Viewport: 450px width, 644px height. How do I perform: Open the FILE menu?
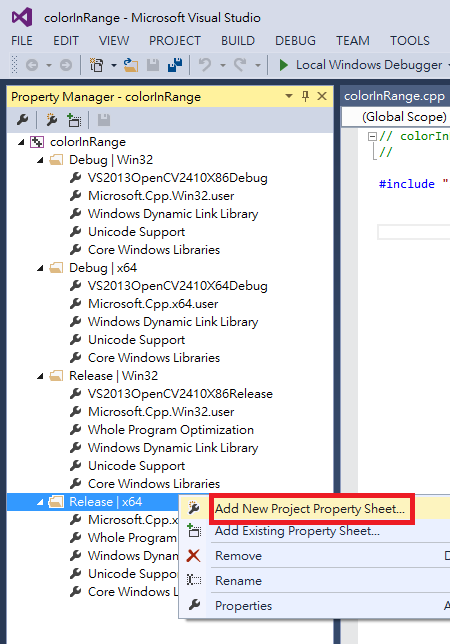[22, 41]
